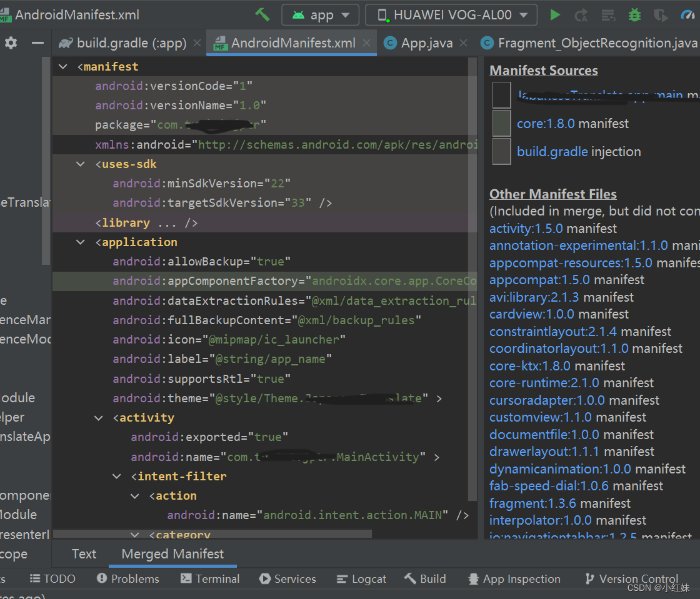Open the Terminal tool window

point(210,579)
